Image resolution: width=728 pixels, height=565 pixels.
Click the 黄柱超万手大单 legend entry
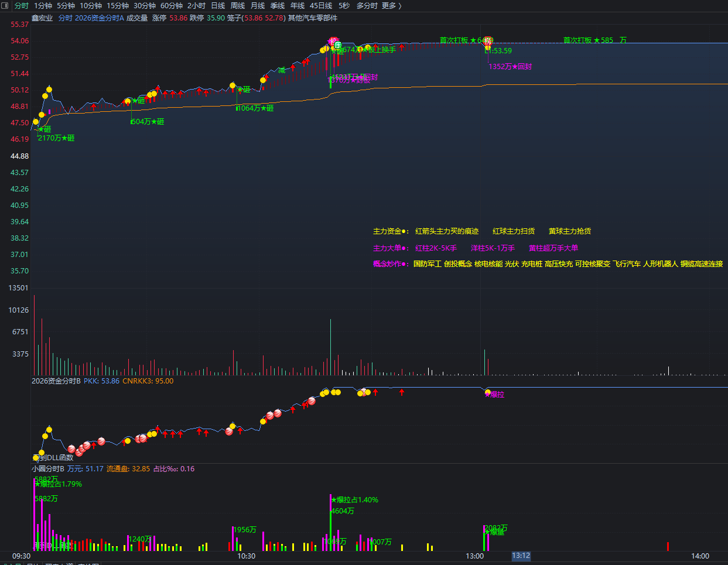tap(553, 248)
